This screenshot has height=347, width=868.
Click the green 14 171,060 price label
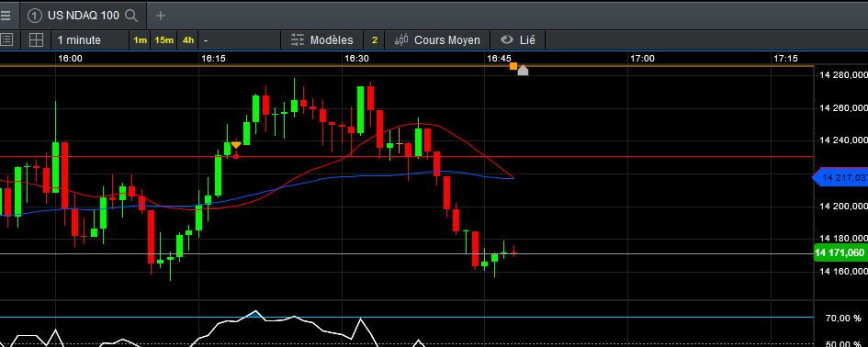tap(840, 253)
